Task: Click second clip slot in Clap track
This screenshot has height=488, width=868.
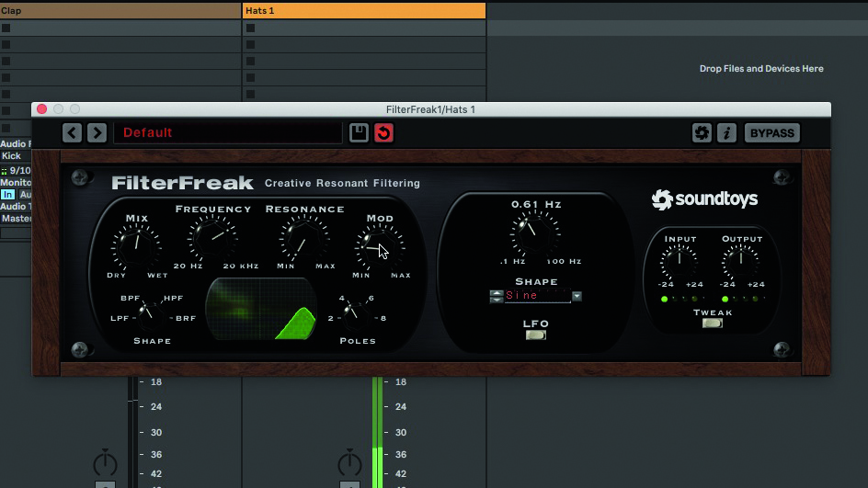Action: (120, 44)
